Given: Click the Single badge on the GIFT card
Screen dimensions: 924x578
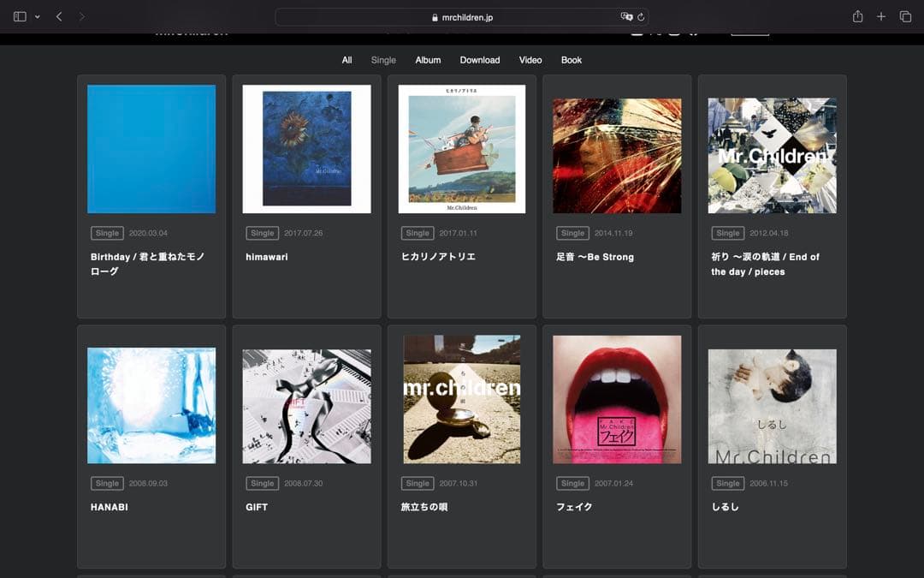Looking at the screenshot, I should (x=263, y=483).
